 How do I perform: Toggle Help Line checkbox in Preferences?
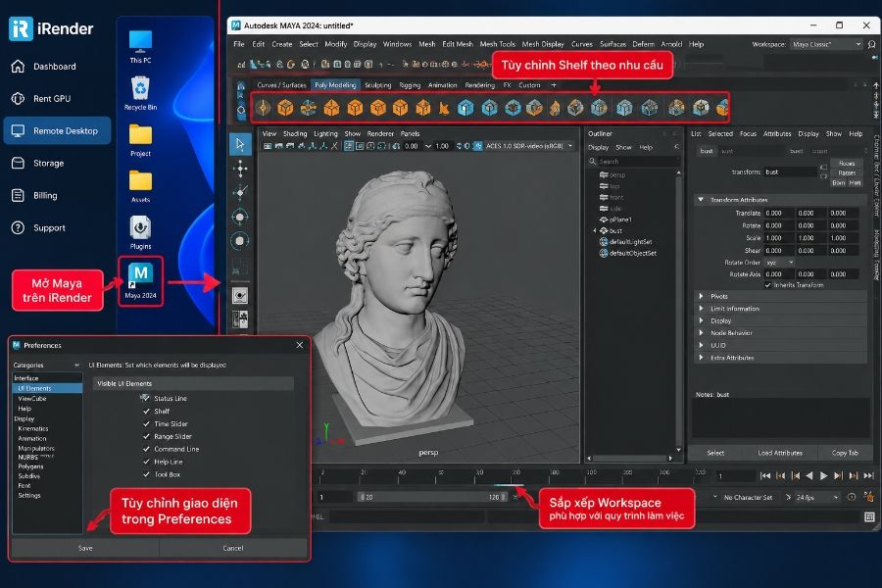[146, 462]
